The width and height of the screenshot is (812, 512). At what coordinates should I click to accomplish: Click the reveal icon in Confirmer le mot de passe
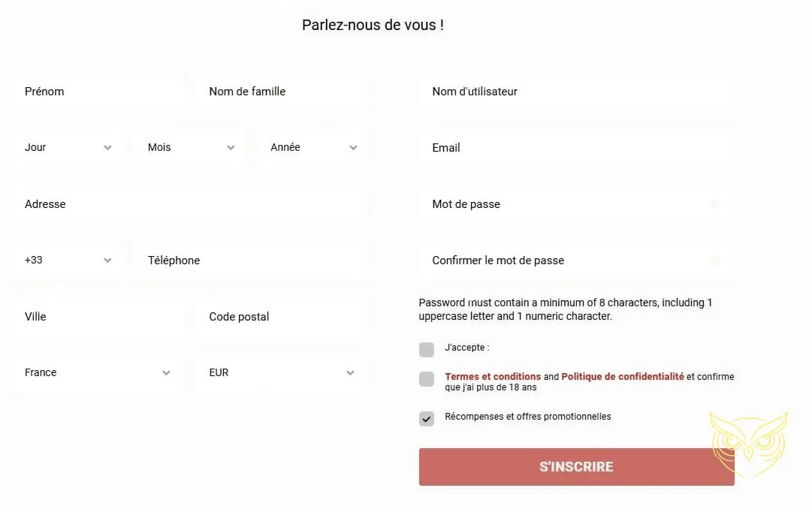tap(714, 261)
